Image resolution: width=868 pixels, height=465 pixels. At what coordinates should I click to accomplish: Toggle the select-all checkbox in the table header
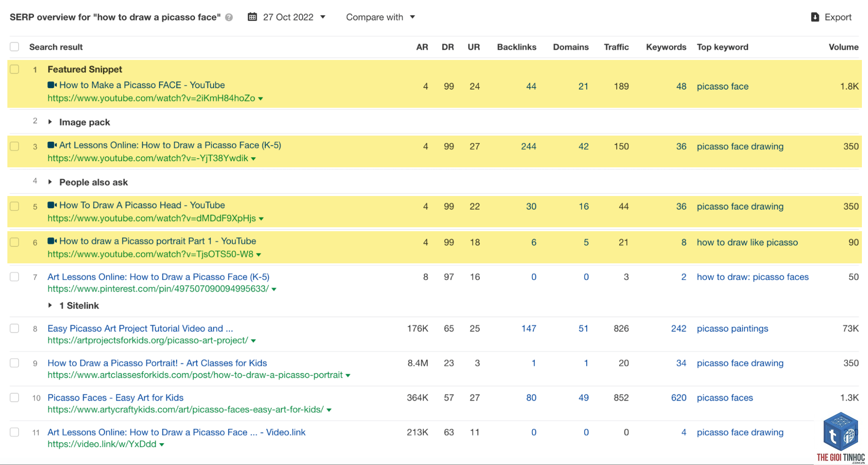(14, 46)
